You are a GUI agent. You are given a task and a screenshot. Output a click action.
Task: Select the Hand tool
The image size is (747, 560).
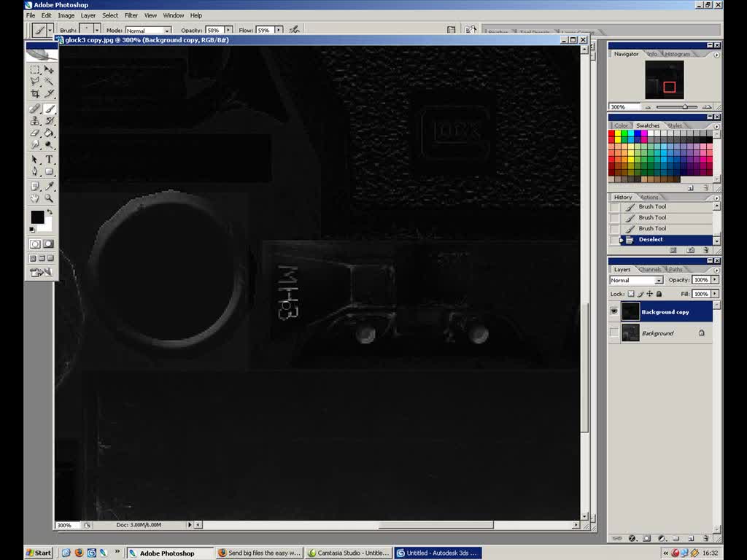tap(33, 197)
